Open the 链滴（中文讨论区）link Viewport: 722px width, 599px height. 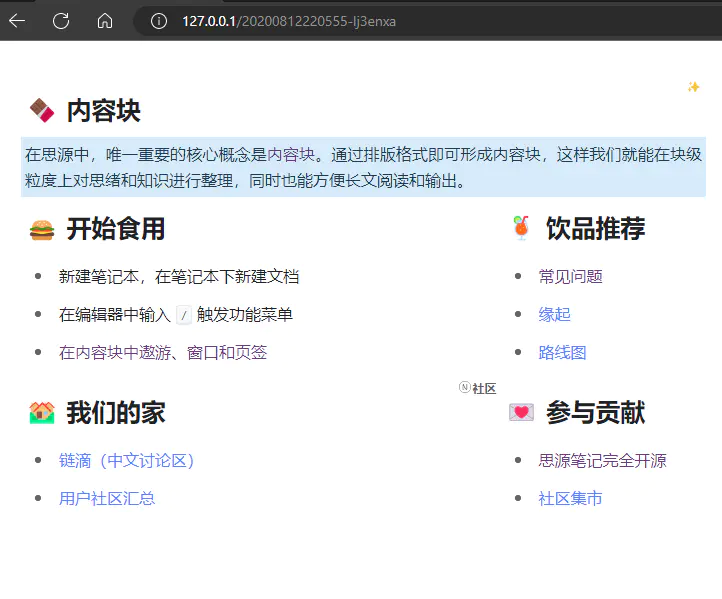[126, 461]
